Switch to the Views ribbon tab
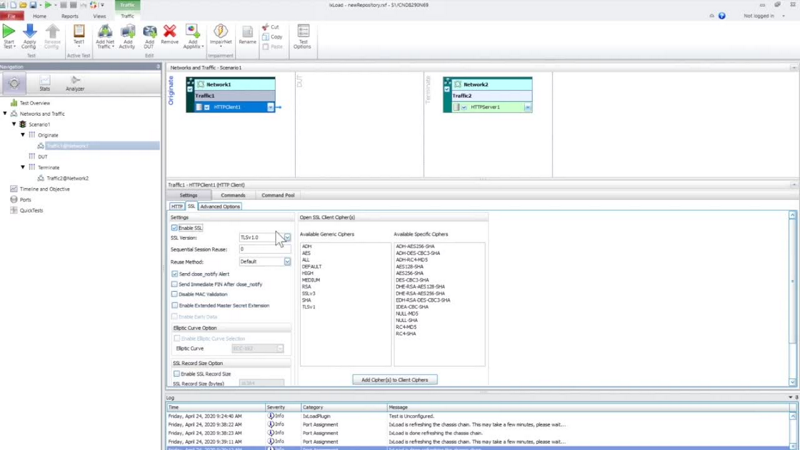800x450 pixels. point(99,16)
